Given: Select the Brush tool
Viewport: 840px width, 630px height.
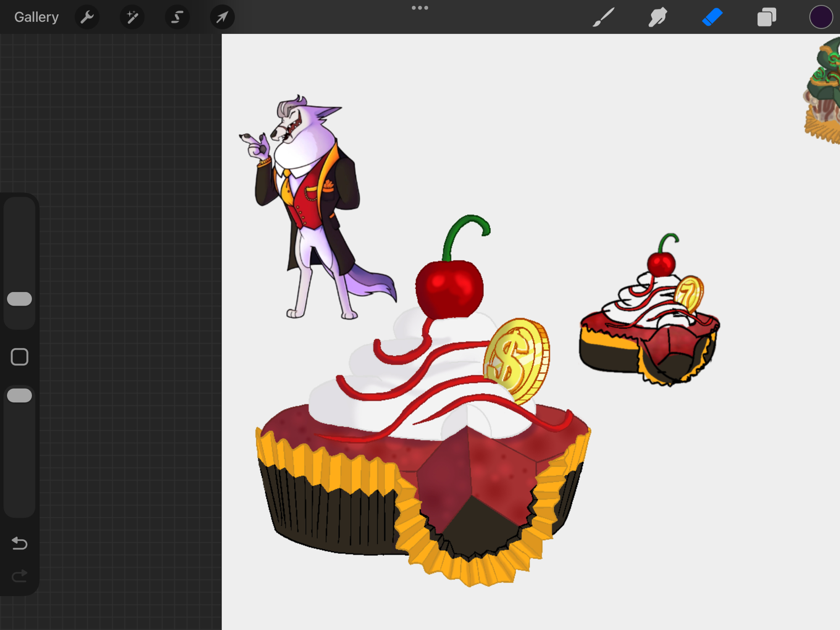Looking at the screenshot, I should [x=604, y=17].
